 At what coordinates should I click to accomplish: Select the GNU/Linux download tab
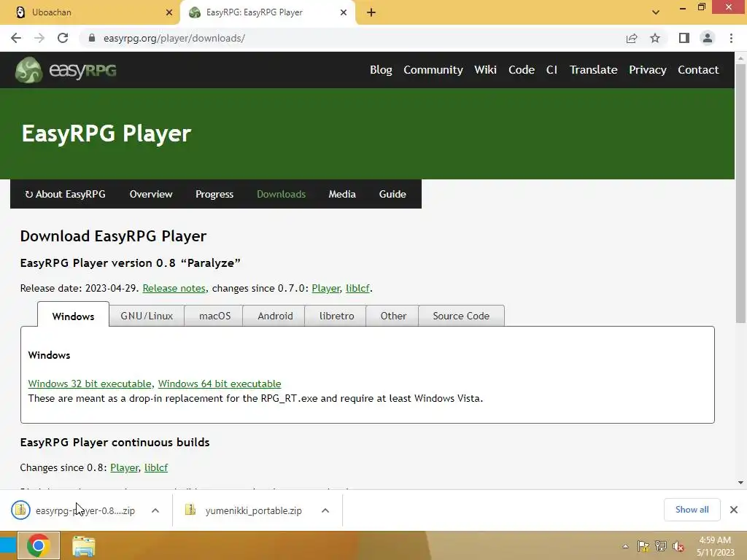147,316
